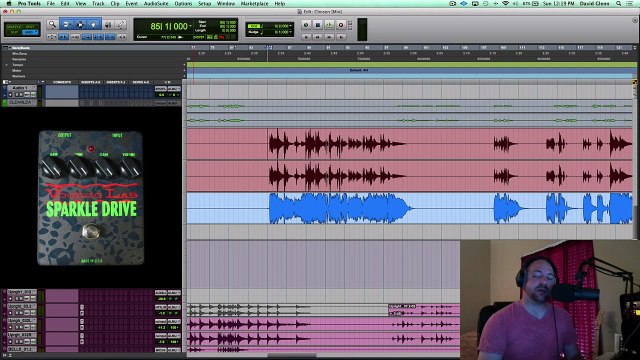Click Return to Zero transport button

tap(307, 37)
